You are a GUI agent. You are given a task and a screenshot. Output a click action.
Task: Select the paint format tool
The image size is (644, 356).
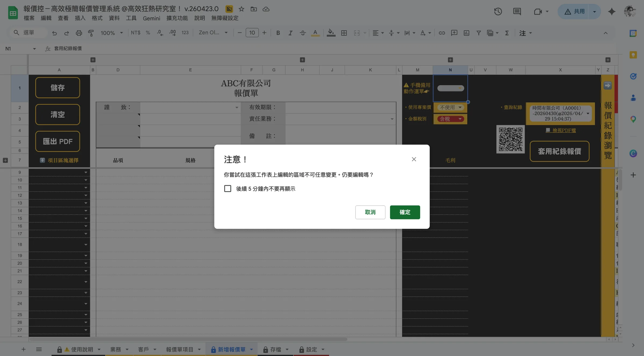pos(91,33)
